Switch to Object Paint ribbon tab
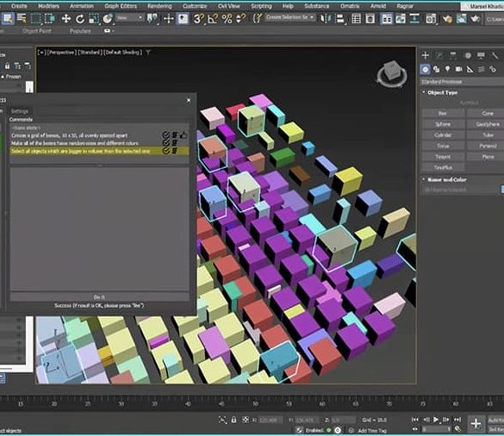 pyautogui.click(x=37, y=31)
